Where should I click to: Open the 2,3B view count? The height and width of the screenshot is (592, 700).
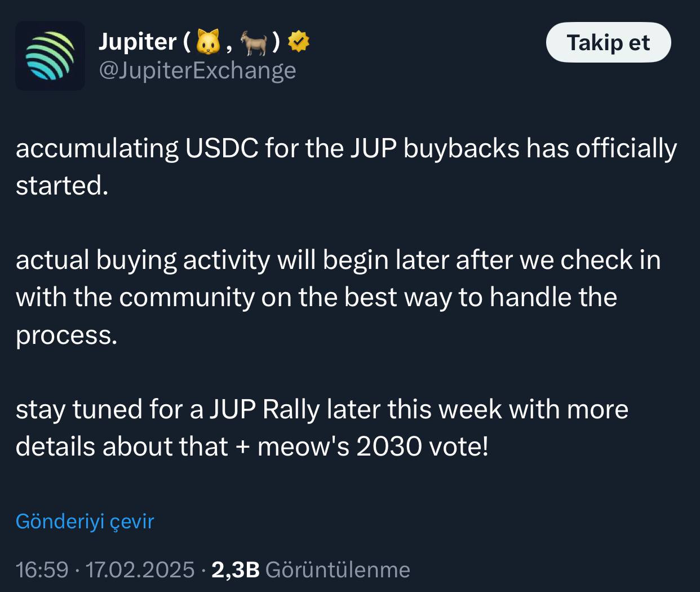235,569
